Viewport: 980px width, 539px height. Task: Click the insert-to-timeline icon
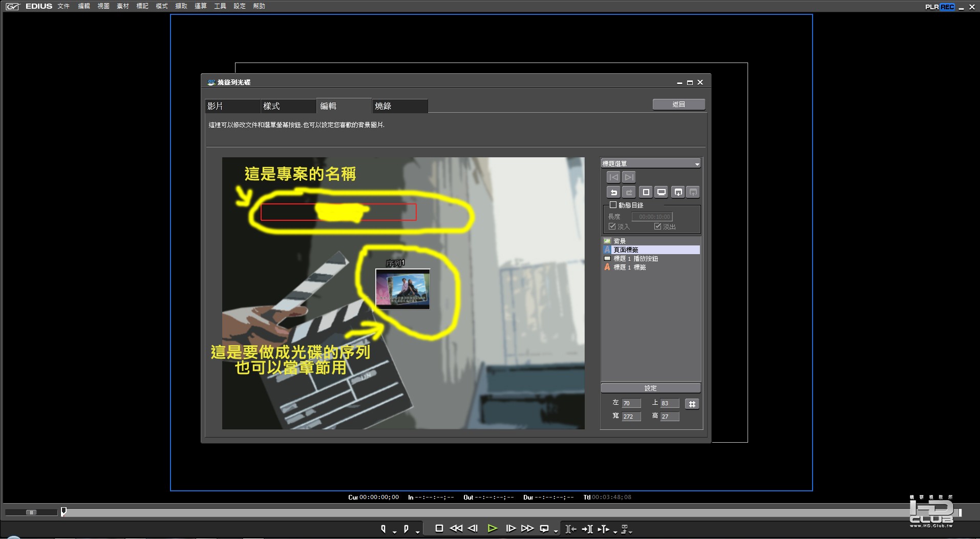click(604, 529)
